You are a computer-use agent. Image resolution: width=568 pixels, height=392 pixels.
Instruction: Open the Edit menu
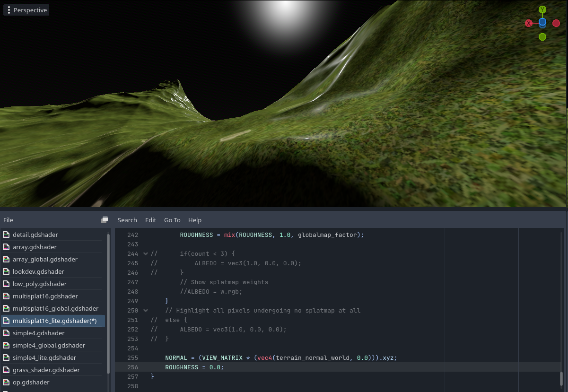[x=150, y=219]
